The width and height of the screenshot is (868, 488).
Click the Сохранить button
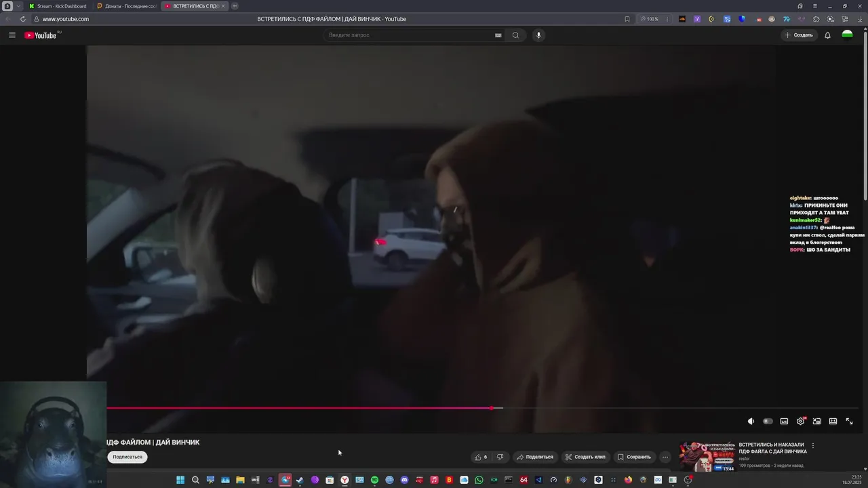point(634,457)
